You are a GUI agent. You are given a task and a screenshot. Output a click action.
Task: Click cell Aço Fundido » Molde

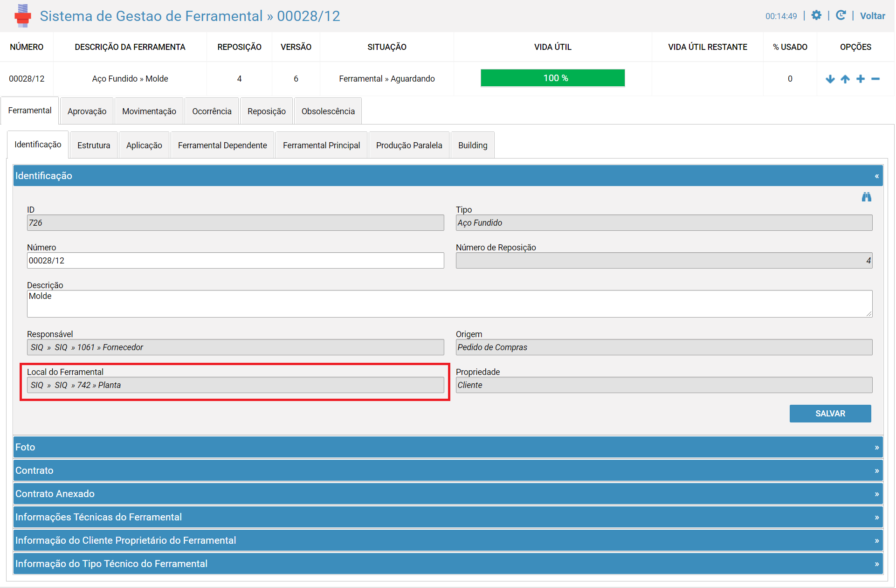(x=130, y=79)
